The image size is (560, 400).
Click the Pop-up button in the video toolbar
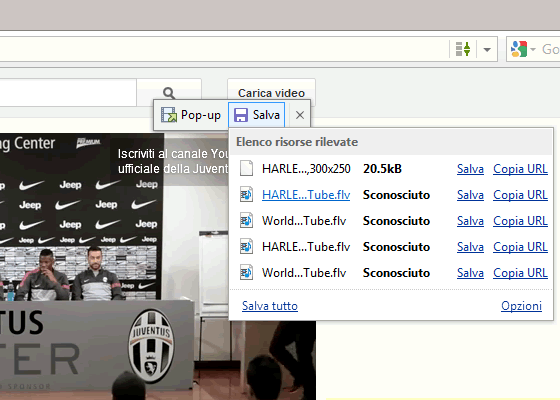click(191, 115)
